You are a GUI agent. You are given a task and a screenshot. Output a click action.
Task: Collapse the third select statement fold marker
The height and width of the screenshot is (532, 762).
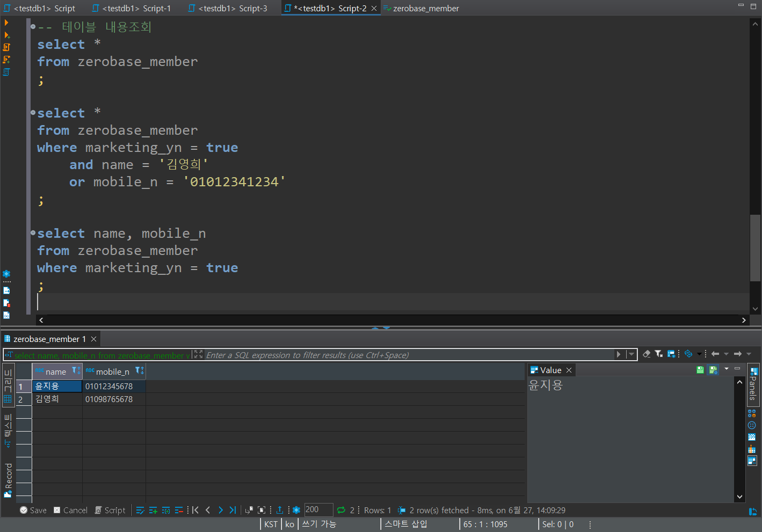point(33,233)
